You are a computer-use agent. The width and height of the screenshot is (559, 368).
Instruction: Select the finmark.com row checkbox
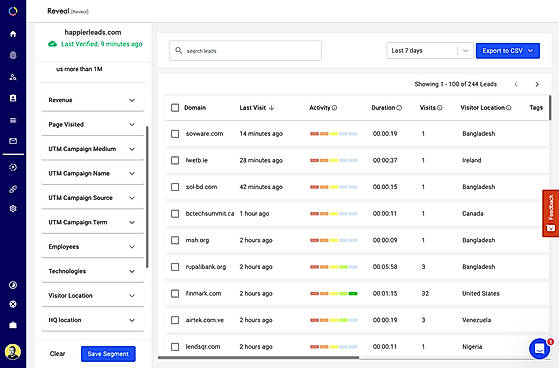pos(175,293)
